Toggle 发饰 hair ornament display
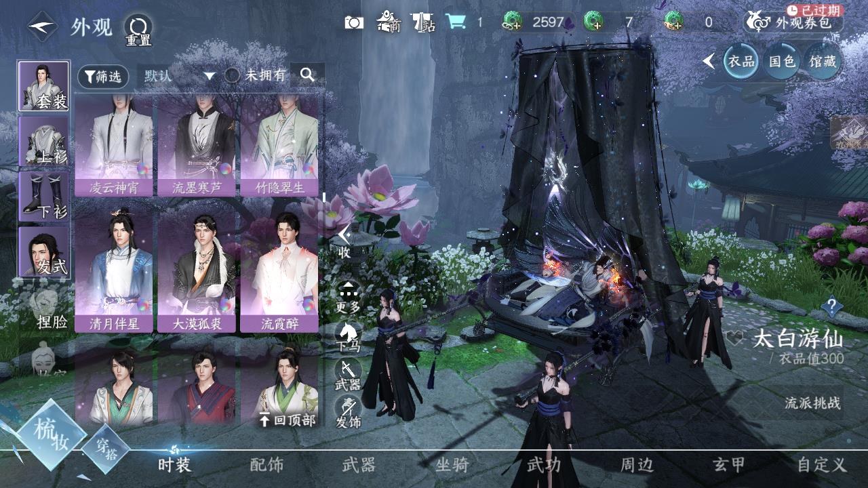868x488 pixels. click(x=349, y=412)
